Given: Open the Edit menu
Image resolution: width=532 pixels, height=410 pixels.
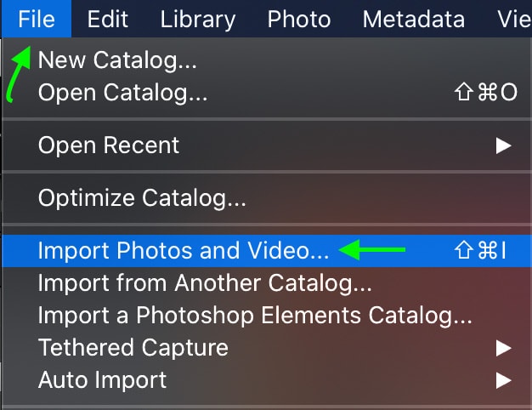Looking at the screenshot, I should (x=108, y=19).
